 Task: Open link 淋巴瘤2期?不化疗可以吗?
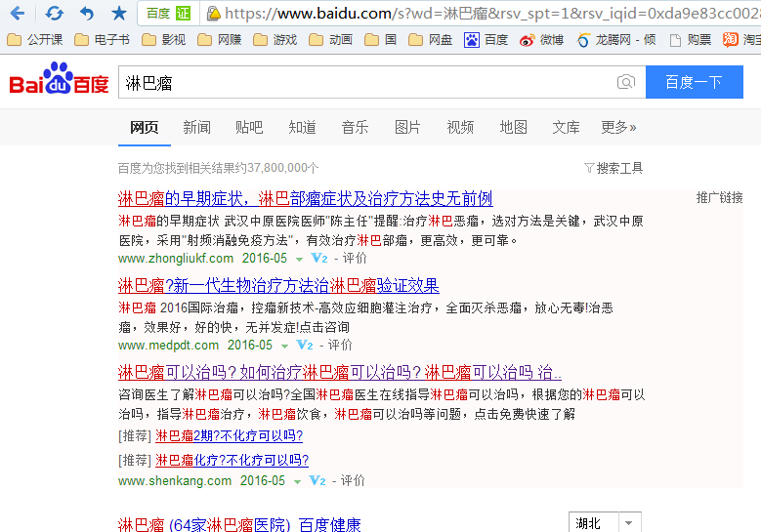click(229, 436)
